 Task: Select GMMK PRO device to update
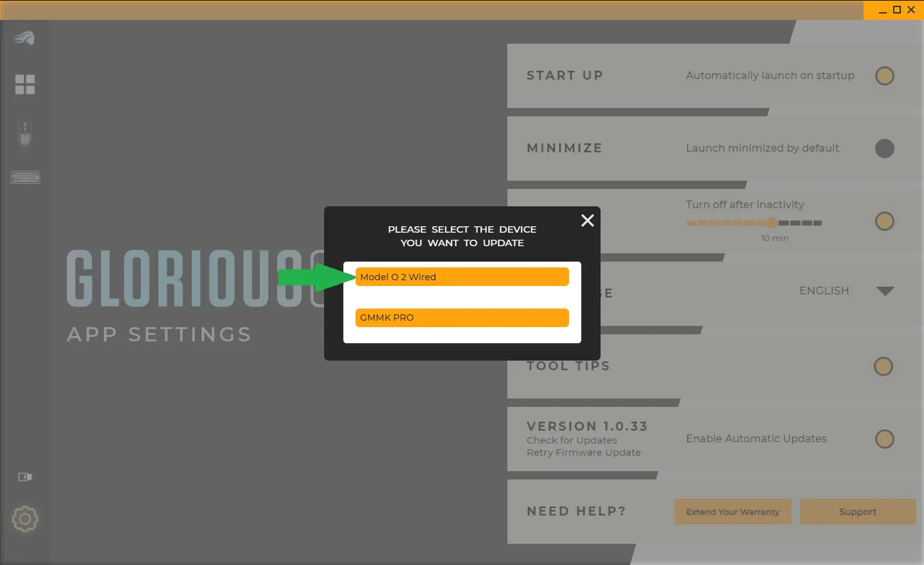pyautogui.click(x=462, y=318)
